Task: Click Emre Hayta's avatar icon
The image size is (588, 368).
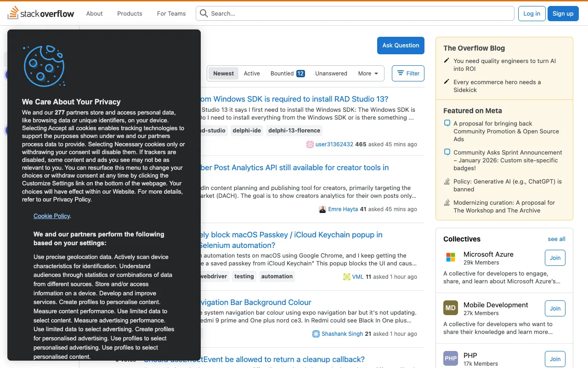Action: pos(322,209)
